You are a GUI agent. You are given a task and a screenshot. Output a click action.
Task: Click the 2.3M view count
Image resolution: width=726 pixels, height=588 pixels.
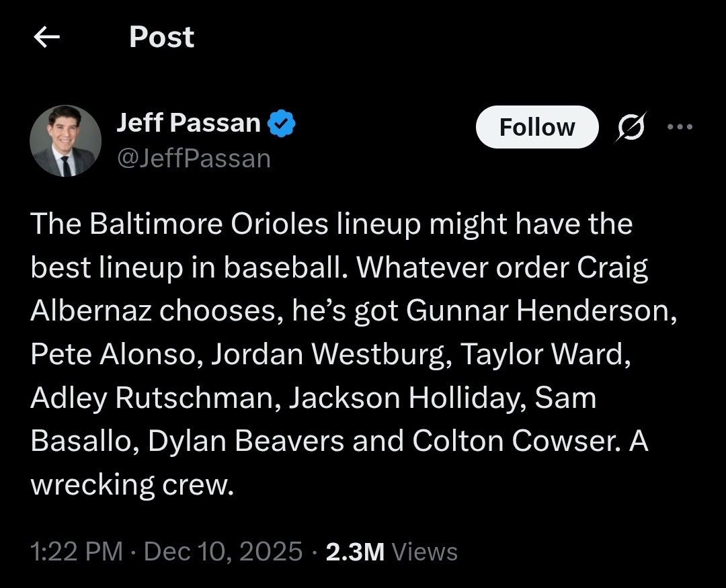coord(355,552)
